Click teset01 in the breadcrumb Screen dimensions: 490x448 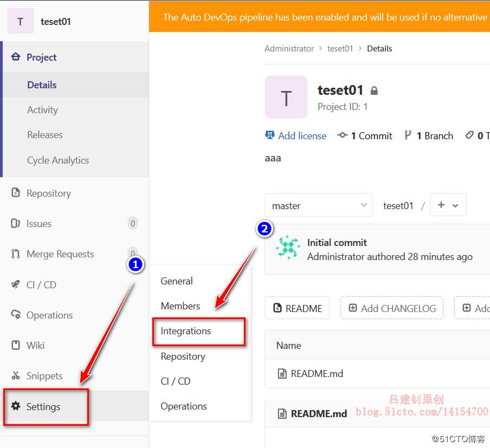pos(340,49)
